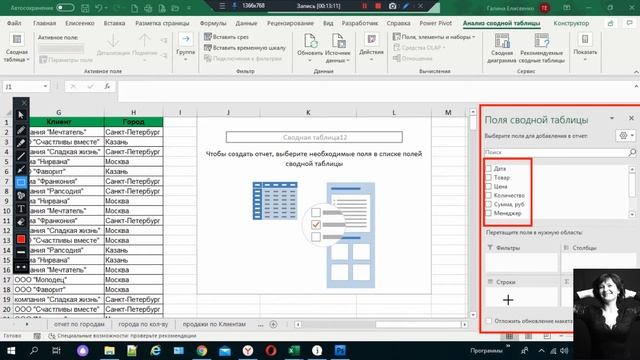This screenshot has width=640, height=360.
Task: Open line thickness option in drawing toolbar
Action: point(21,252)
